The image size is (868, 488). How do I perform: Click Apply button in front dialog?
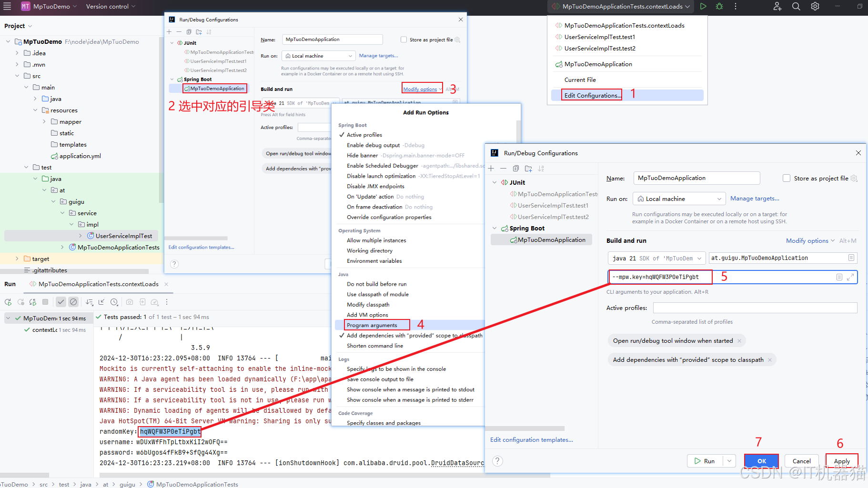842,461
